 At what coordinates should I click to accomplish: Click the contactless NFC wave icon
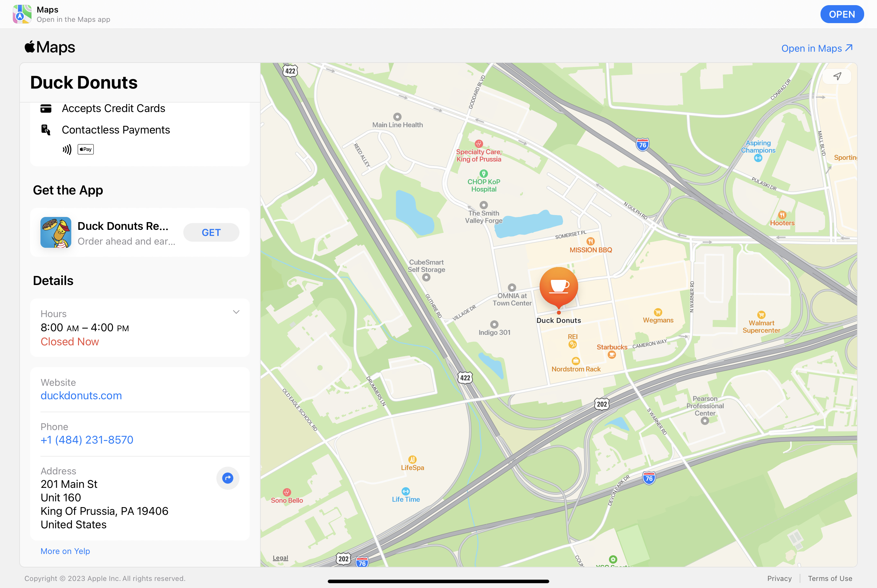point(67,150)
